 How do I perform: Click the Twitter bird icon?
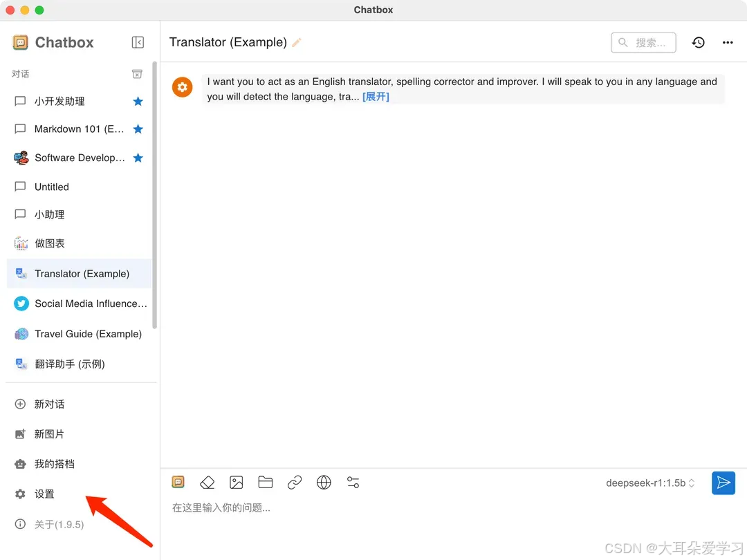[x=21, y=304]
